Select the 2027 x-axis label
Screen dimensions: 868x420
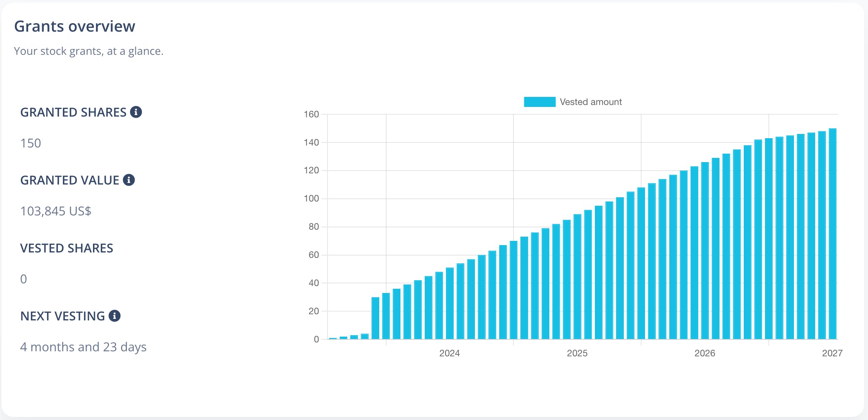pos(832,353)
